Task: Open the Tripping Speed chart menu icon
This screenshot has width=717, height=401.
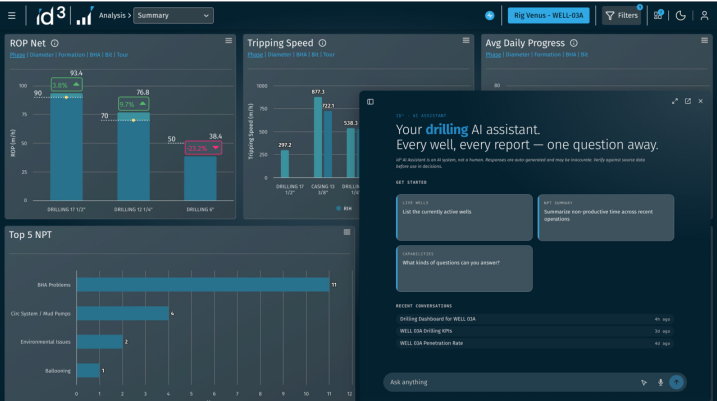Action: click(466, 40)
